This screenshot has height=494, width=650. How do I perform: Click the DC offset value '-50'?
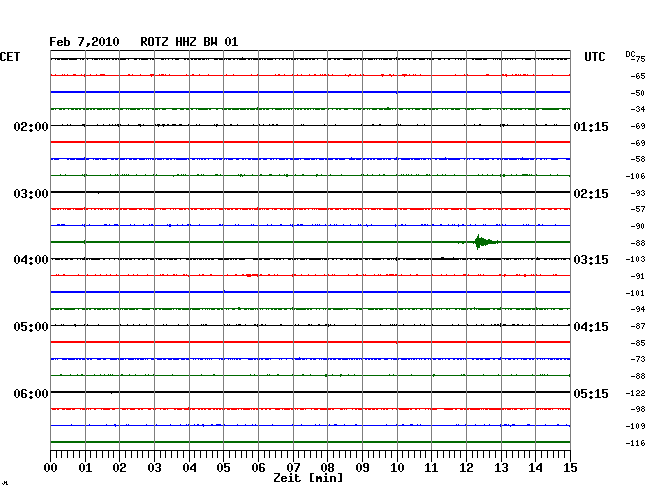click(x=639, y=93)
